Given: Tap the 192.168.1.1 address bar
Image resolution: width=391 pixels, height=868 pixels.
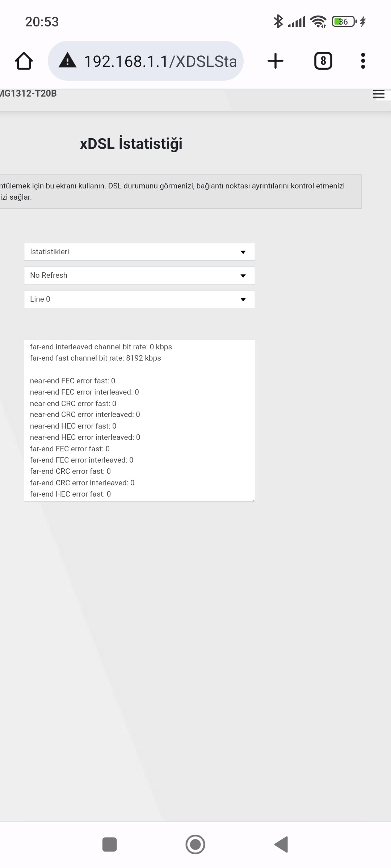Looking at the screenshot, I should tap(146, 61).
